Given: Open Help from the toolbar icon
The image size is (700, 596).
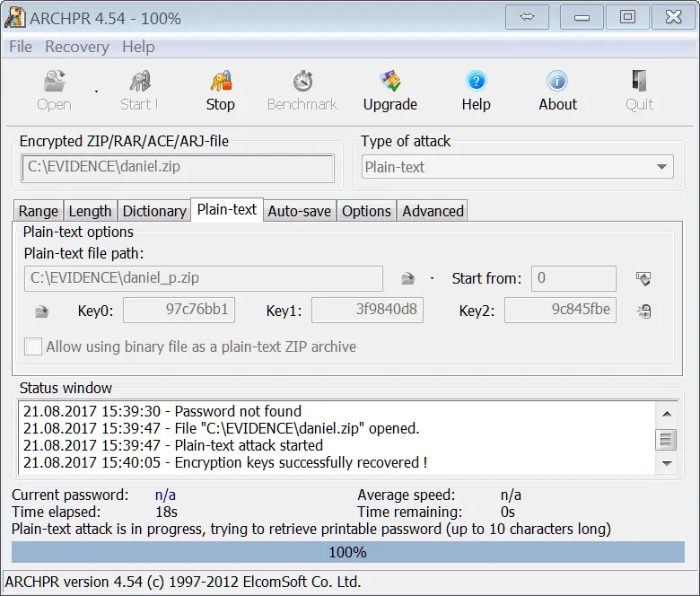Looking at the screenshot, I should coord(476,83).
